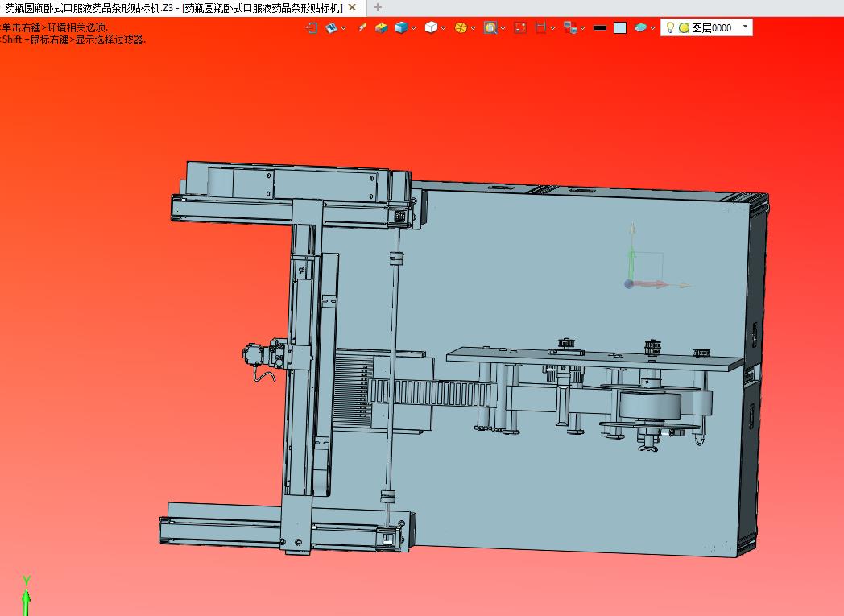This screenshot has width=844, height=616.
Task: Click the red sketch square icon
Action: (x=520, y=27)
